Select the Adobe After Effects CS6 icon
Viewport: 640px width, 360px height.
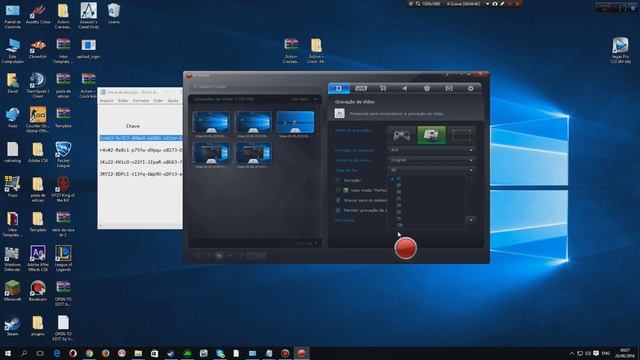point(38,258)
